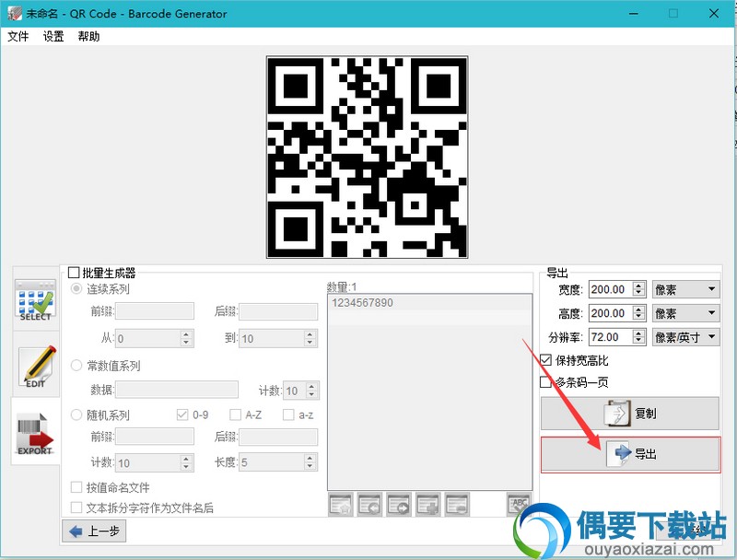Open the 文件 menu
737x560 pixels.
18,36
